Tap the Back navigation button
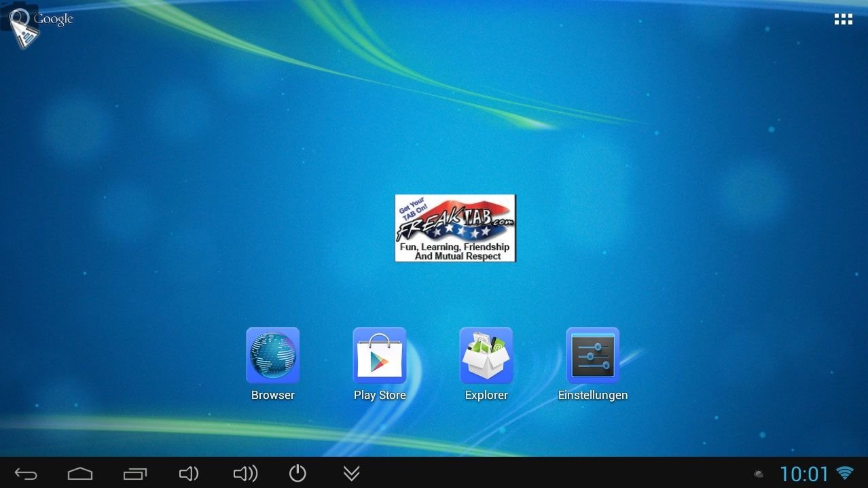868x488 pixels. [26, 474]
